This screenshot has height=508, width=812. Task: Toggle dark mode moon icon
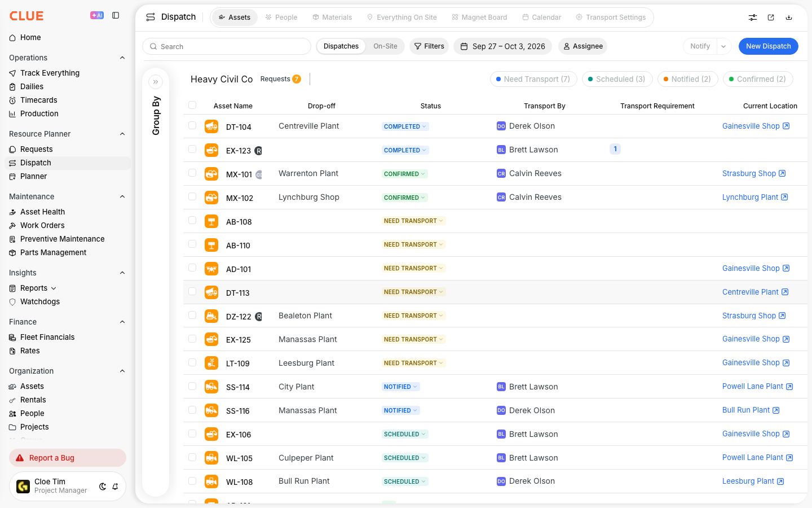click(103, 487)
